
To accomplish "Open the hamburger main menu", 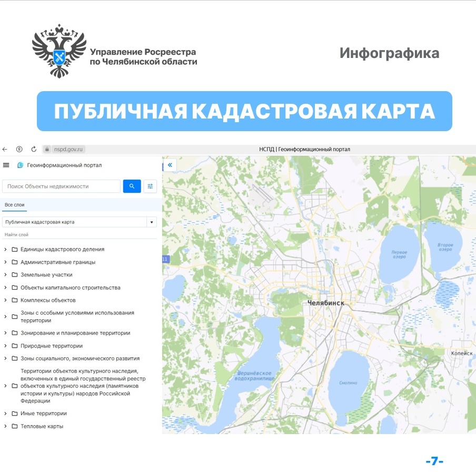I will click(x=6, y=165).
